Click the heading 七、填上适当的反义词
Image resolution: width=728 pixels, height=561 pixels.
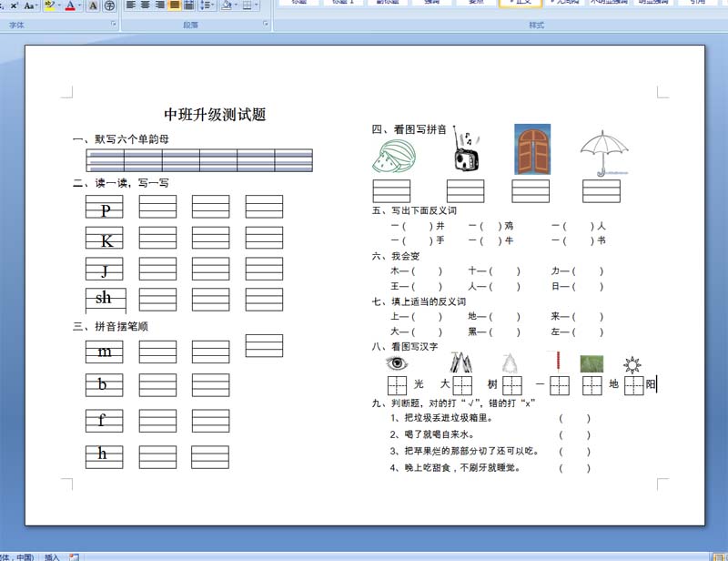(x=419, y=301)
